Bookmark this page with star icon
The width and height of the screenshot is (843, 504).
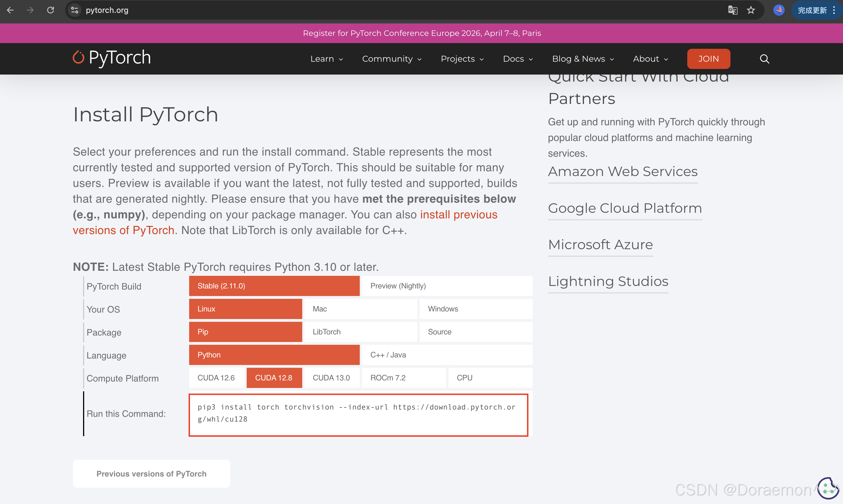751,10
